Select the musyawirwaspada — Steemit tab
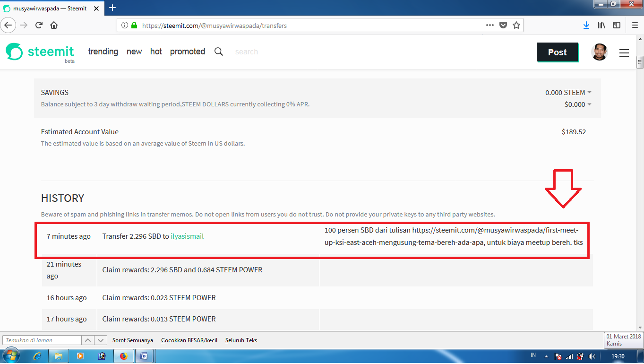 (52, 8)
